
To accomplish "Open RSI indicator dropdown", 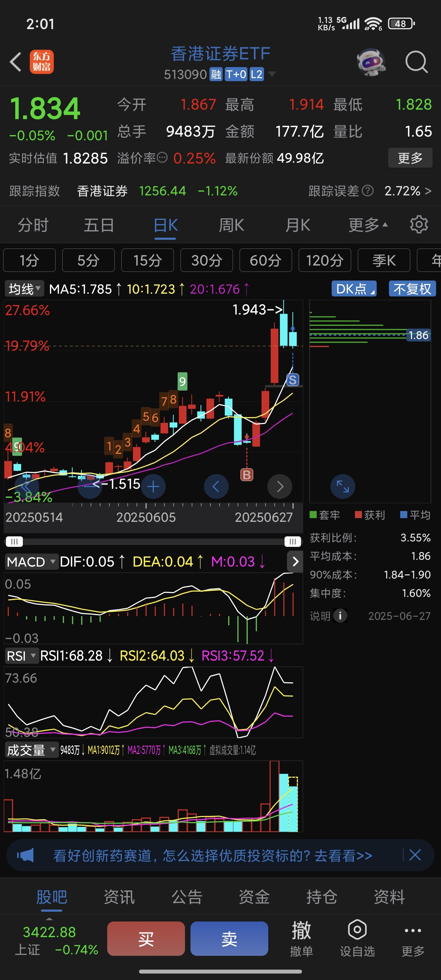I will pyautogui.click(x=22, y=656).
